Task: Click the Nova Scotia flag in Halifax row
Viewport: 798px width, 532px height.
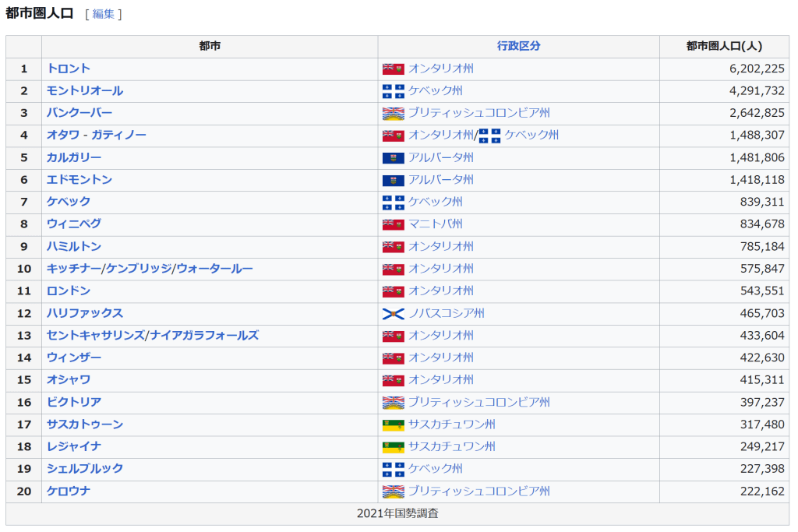Action: click(393, 314)
